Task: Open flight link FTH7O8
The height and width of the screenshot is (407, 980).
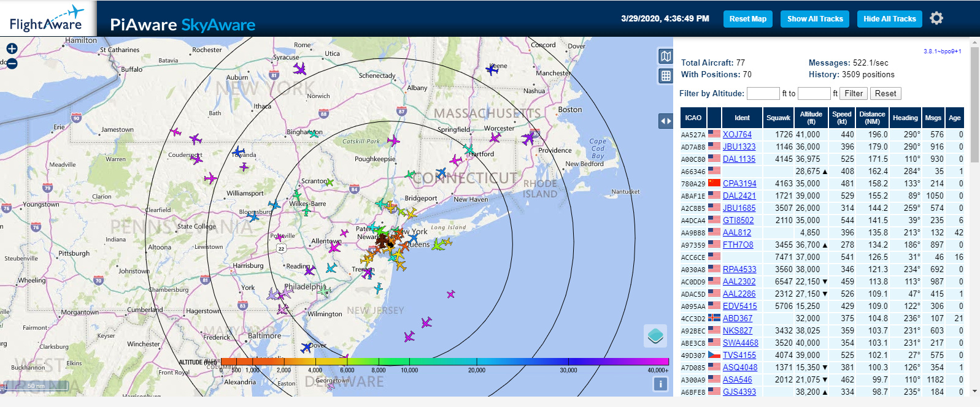Action: 738,245
